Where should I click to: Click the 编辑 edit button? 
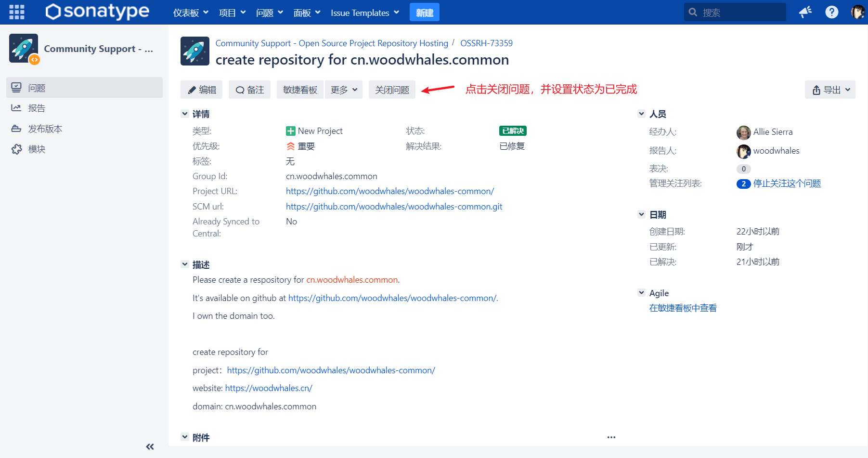tap(201, 90)
